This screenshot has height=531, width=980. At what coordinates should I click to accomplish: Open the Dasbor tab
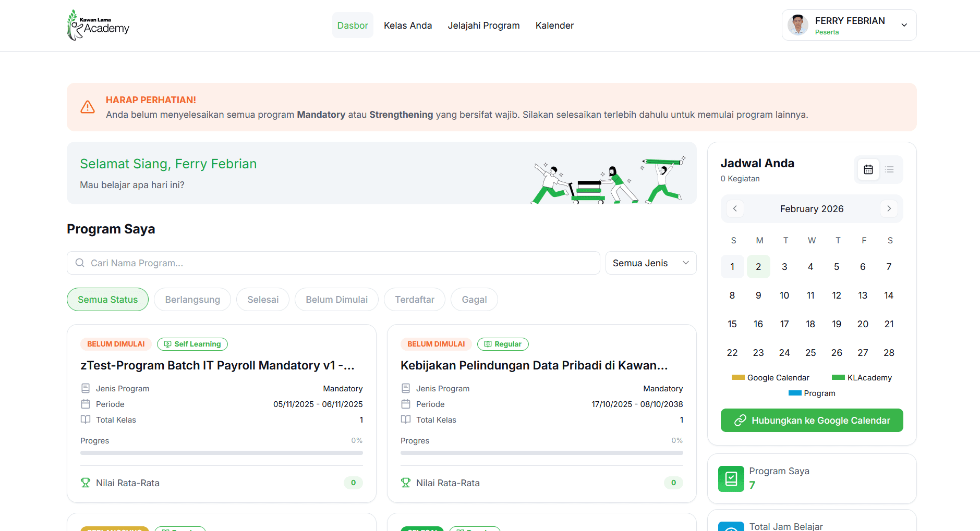(x=353, y=25)
